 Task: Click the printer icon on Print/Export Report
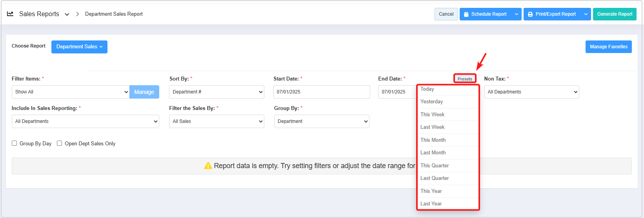point(530,14)
